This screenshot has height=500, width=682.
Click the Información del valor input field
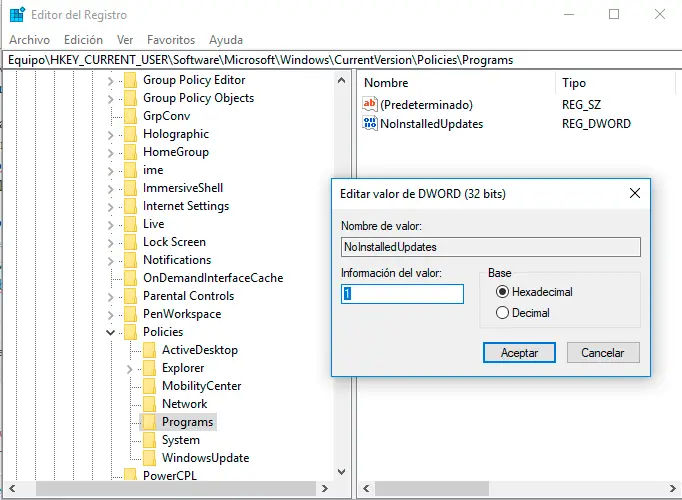point(402,294)
